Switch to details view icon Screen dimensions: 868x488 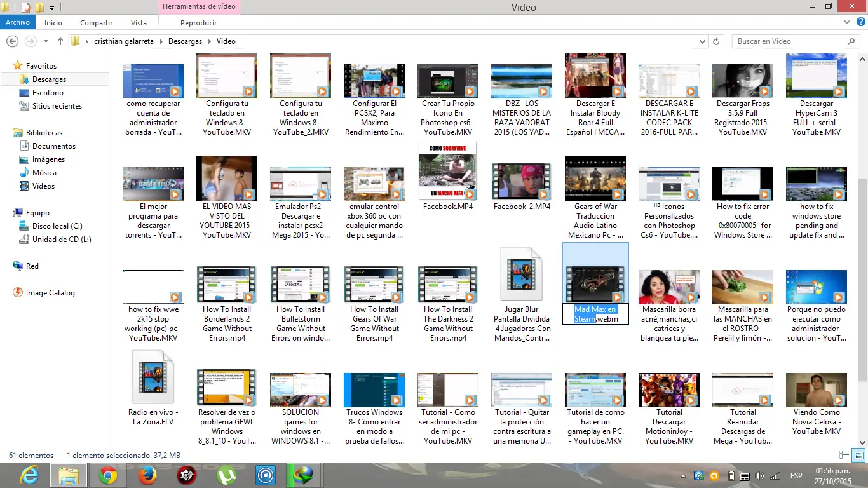coord(844,455)
